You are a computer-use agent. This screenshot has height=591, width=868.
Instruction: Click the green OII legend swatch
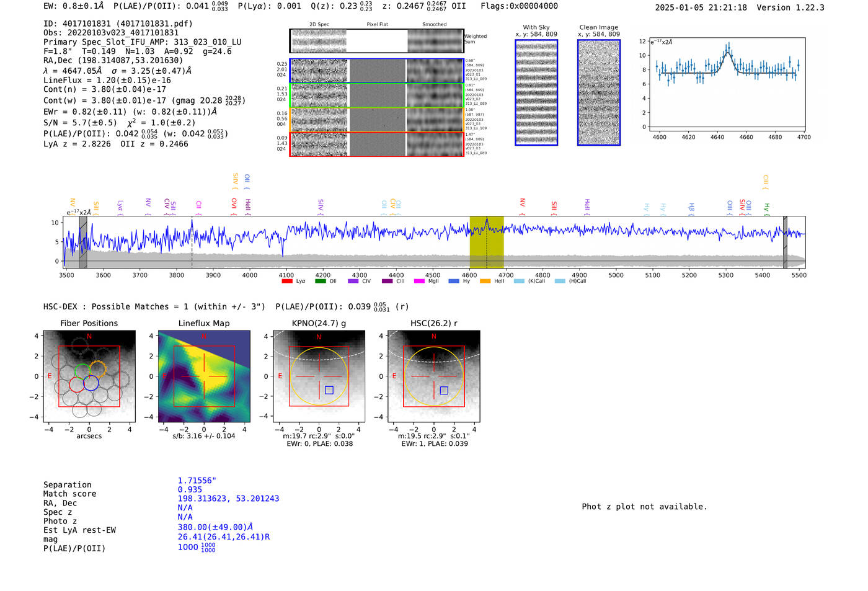point(320,281)
